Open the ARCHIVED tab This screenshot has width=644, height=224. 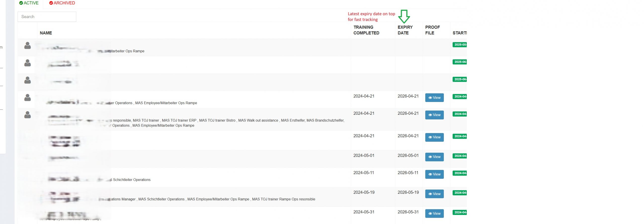[x=62, y=3]
